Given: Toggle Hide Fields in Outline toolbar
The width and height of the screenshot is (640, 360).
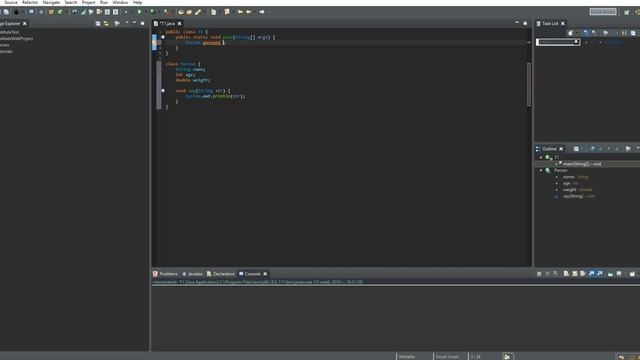Looking at the screenshot, I should 593,149.
